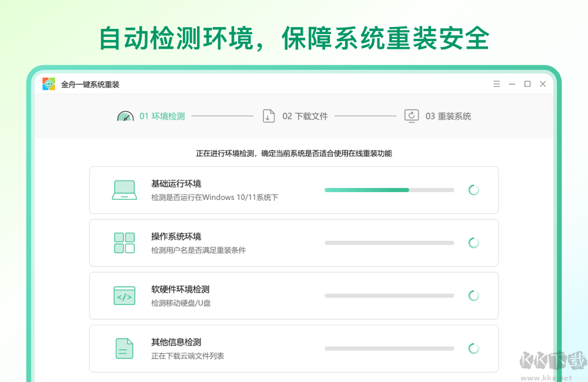588x382 pixels.
Task: Click text 检测是否运行在Windows 10/11系统下
Action: (x=215, y=197)
